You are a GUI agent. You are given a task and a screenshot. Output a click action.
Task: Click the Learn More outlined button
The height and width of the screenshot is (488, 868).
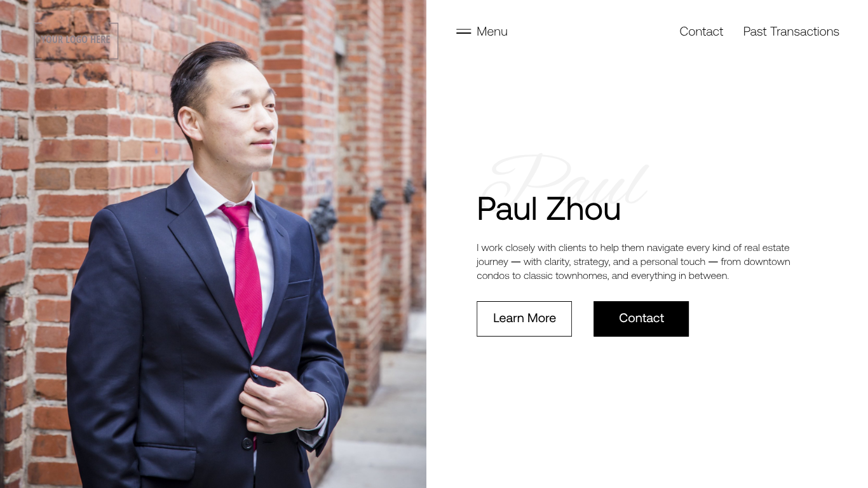click(x=524, y=319)
